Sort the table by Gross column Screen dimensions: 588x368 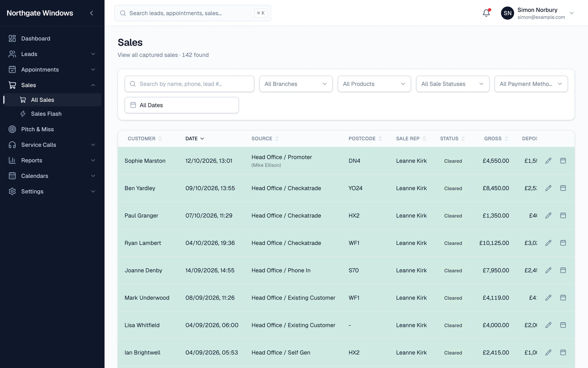(496, 138)
